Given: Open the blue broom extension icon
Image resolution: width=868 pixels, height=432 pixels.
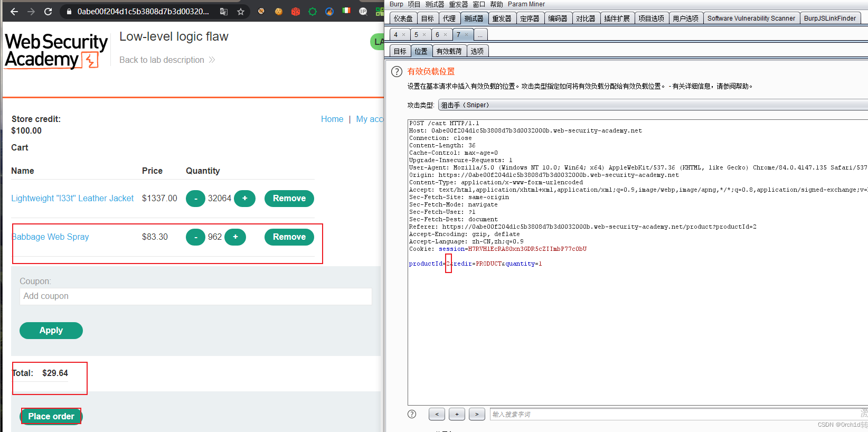Looking at the screenshot, I should (329, 11).
